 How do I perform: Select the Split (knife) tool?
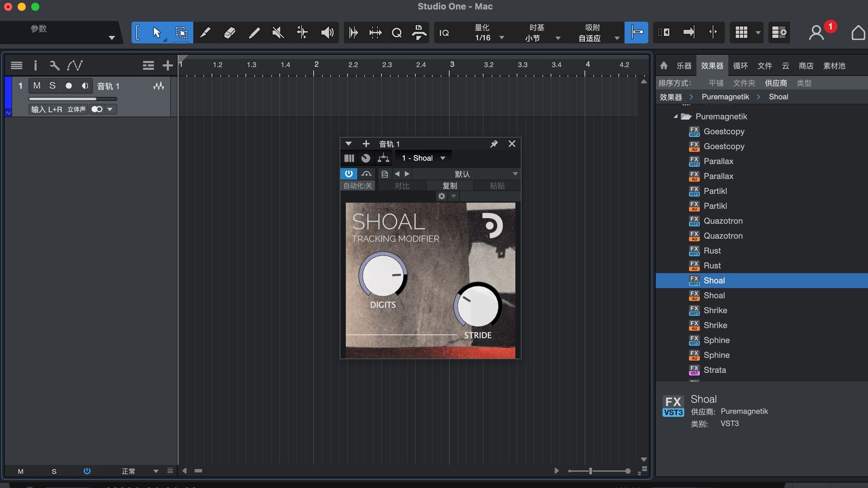[x=205, y=33]
